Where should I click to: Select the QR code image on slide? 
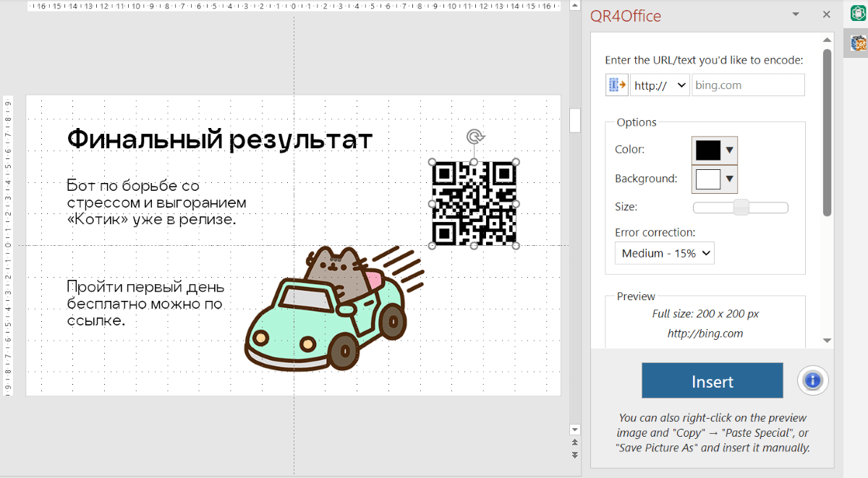tap(475, 204)
